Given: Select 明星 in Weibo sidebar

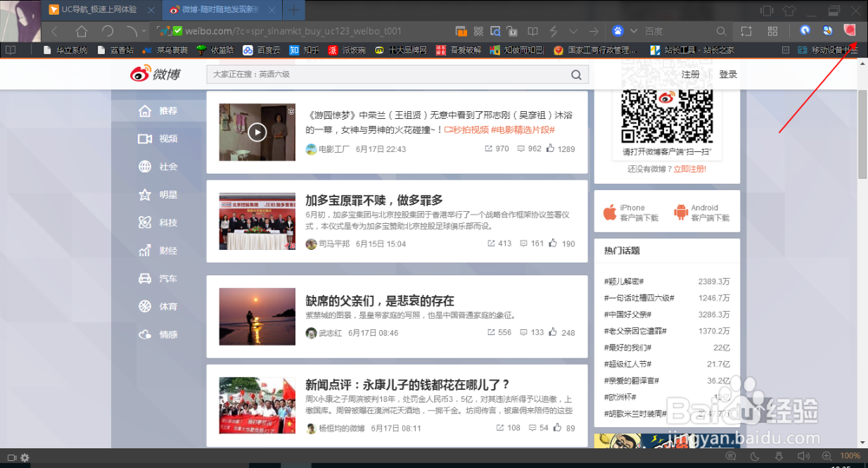Looking at the screenshot, I should 158,194.
